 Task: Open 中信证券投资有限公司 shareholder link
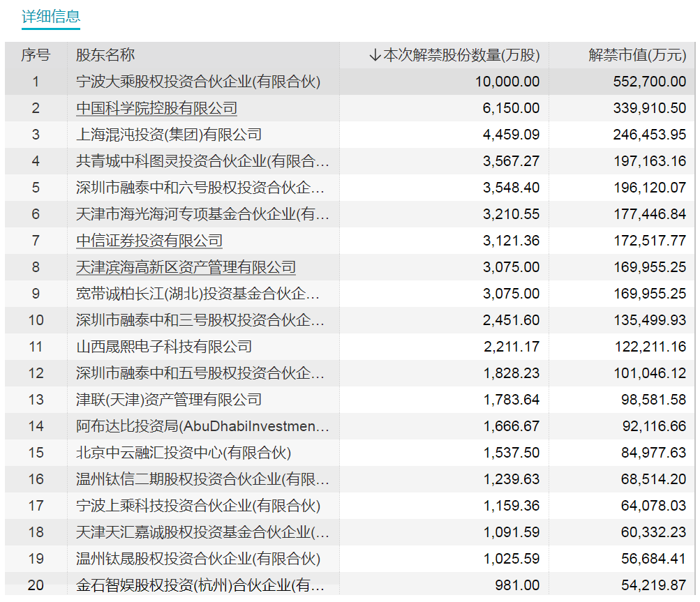point(149,241)
